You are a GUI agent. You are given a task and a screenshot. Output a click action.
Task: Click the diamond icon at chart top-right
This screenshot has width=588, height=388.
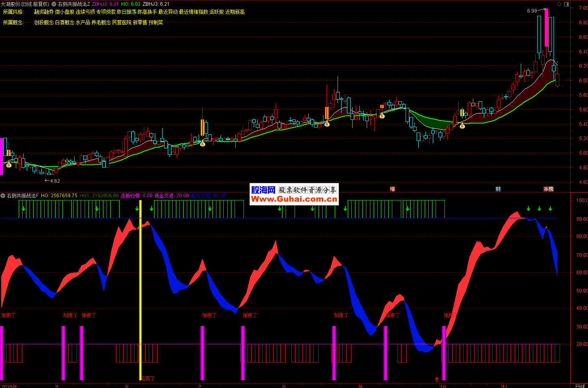click(559, 4)
